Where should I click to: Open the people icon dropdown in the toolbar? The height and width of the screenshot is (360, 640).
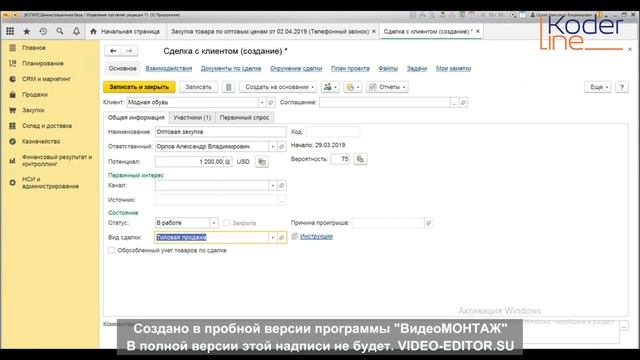pyautogui.click(x=330, y=87)
